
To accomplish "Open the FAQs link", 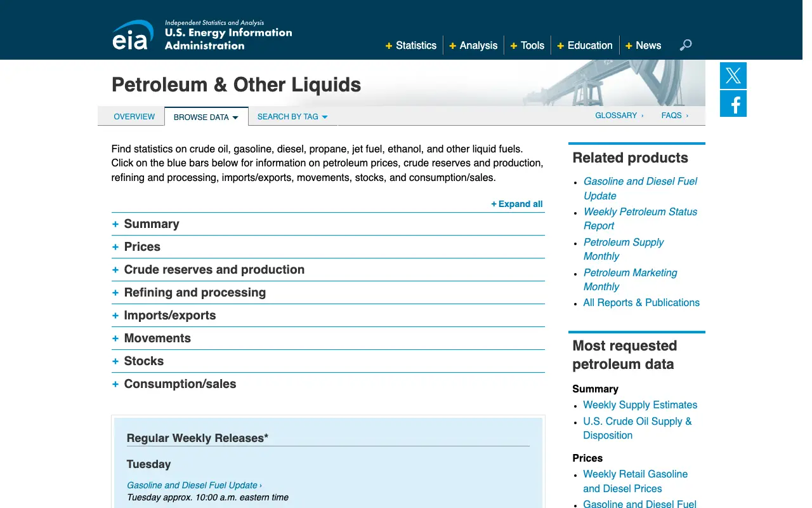I will tap(674, 116).
